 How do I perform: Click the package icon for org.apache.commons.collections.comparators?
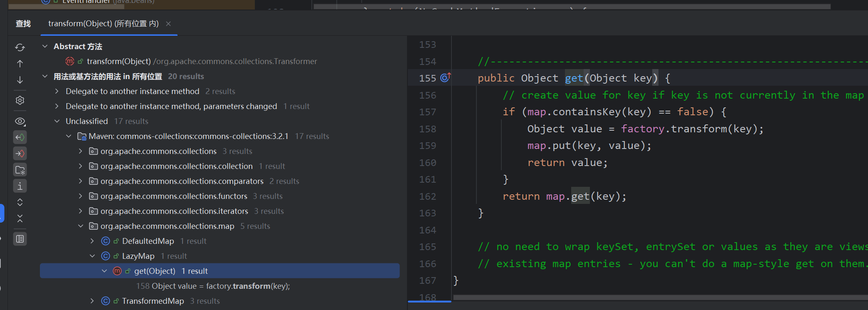pyautogui.click(x=94, y=181)
